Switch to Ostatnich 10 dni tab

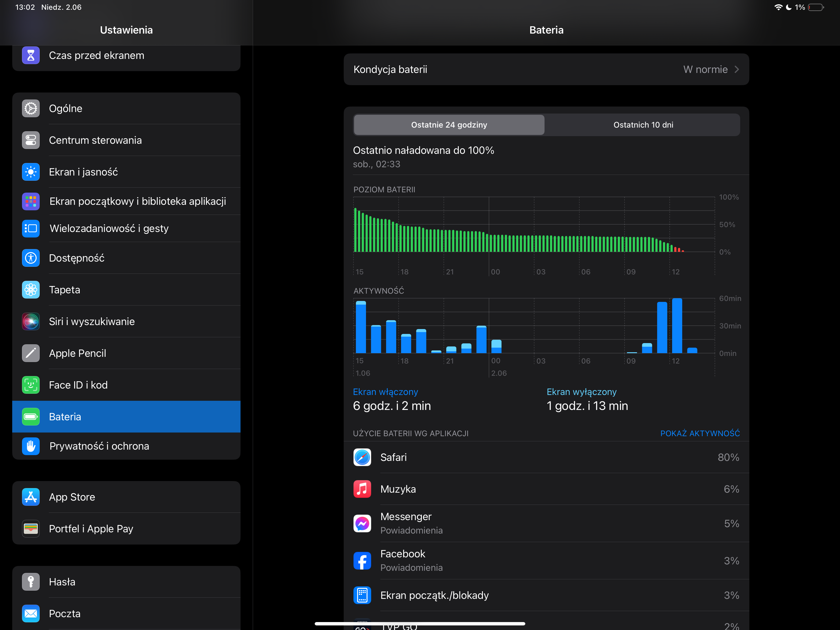coord(643,125)
